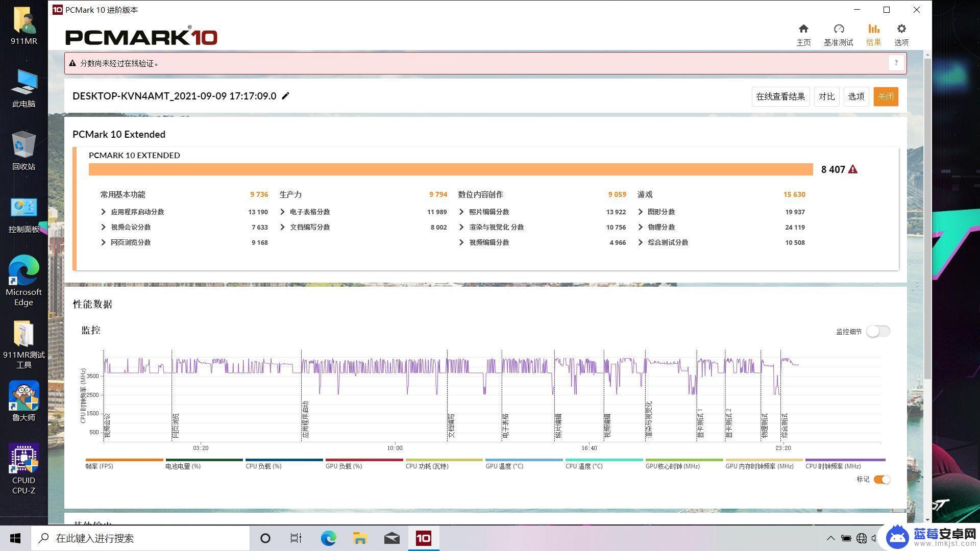This screenshot has height=551, width=980.
Task: Click the PCMark results vertical scrollbar
Action: pos(927,218)
